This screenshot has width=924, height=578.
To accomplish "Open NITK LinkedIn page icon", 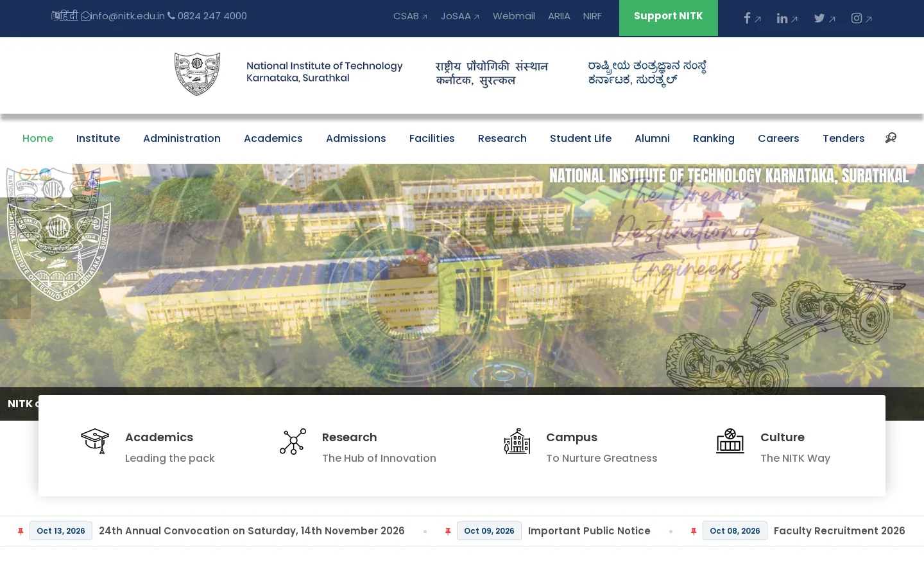I will [x=782, y=18].
